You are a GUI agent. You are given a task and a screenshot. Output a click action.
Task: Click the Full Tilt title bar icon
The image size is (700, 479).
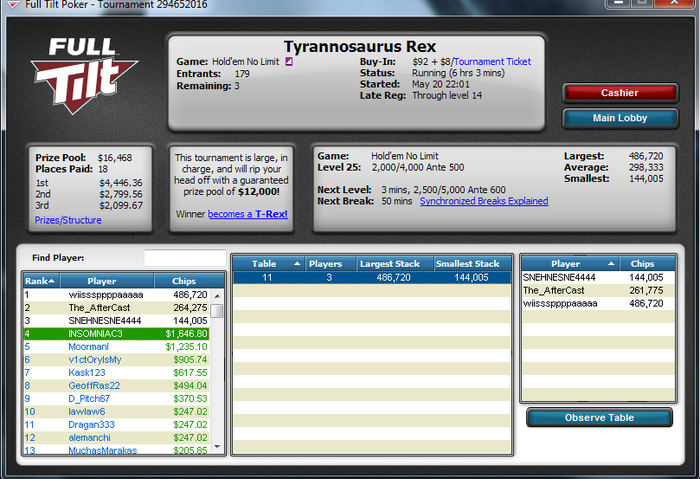[13, 4]
